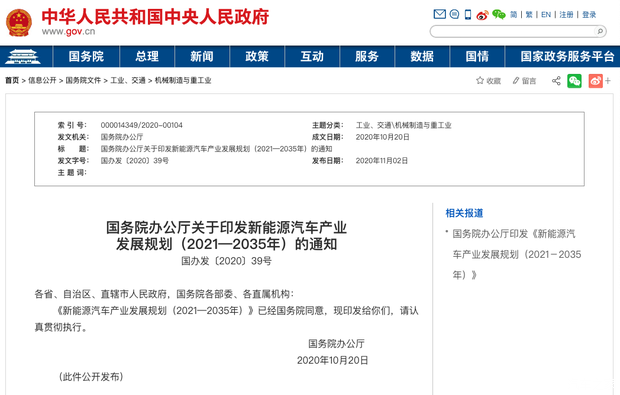The image size is (620, 395).
Task: Click the round chat bubble icon
Action: pyautogui.click(x=454, y=15)
